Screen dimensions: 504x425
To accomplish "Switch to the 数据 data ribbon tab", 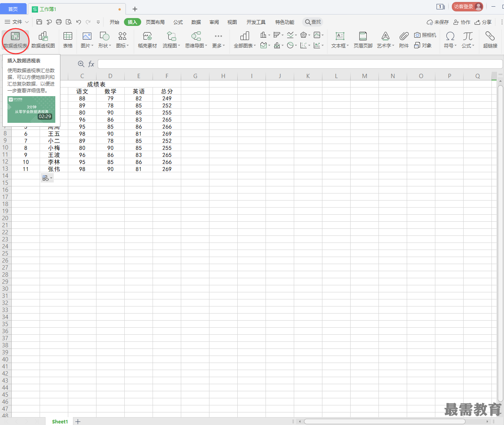I will tap(196, 22).
